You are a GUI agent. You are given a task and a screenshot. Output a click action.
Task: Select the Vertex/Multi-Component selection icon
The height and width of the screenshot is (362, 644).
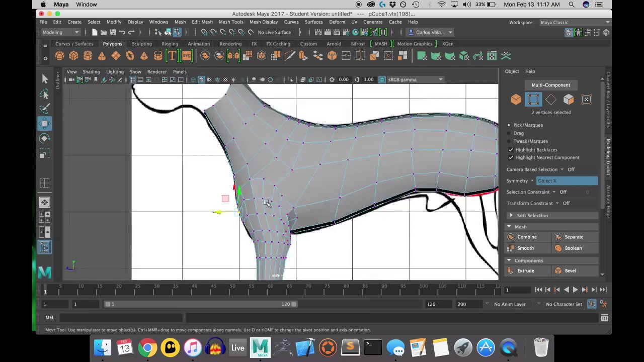[533, 100]
